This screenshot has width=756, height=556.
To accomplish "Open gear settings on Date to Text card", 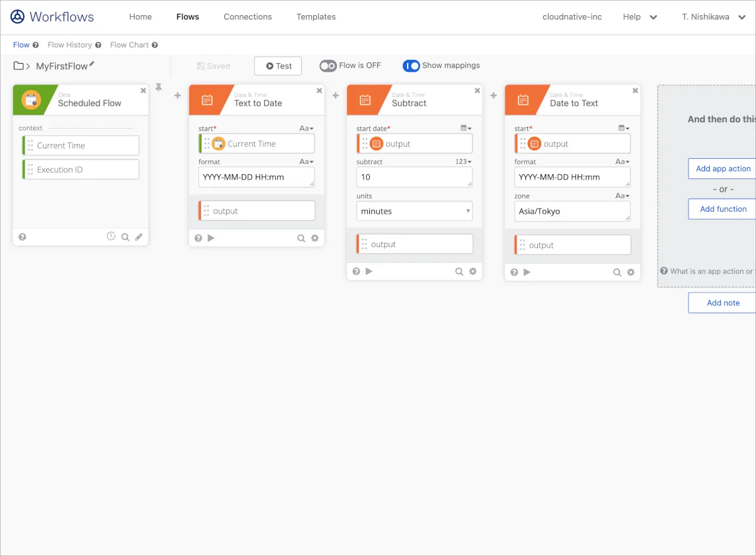I will pyautogui.click(x=631, y=273).
